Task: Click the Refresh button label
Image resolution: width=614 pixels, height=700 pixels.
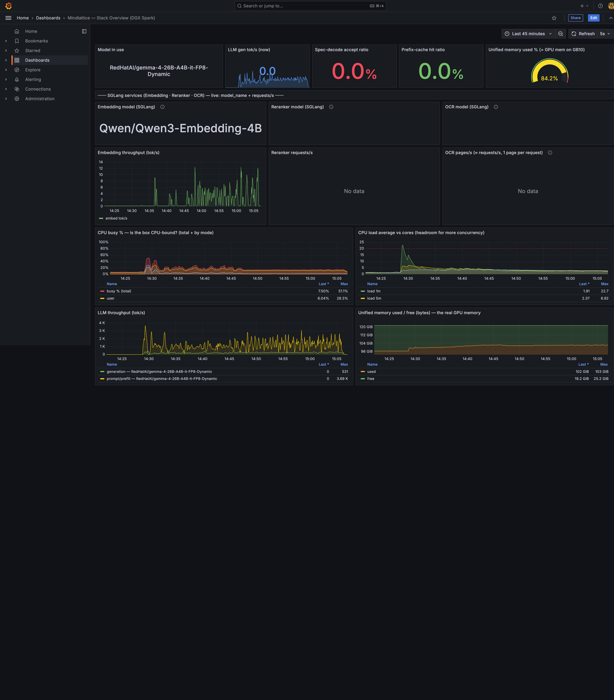Action: coord(587,34)
